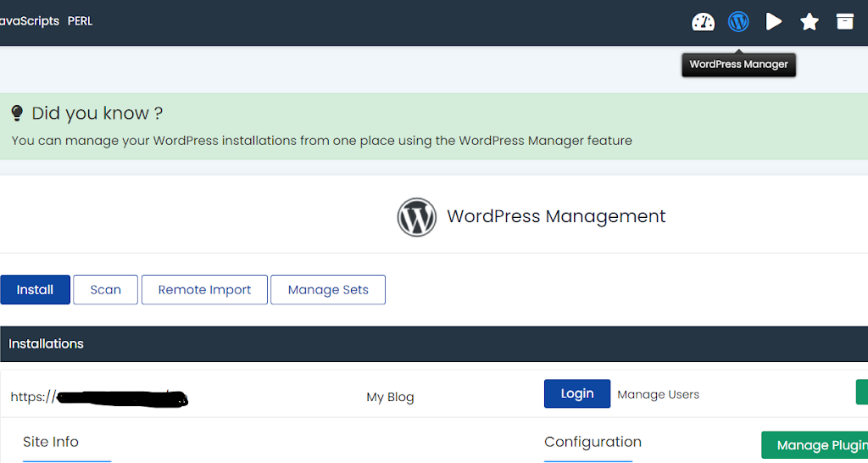Screen dimensions: 868x463
Task: Open the PERL category in top menu
Action: (81, 21)
